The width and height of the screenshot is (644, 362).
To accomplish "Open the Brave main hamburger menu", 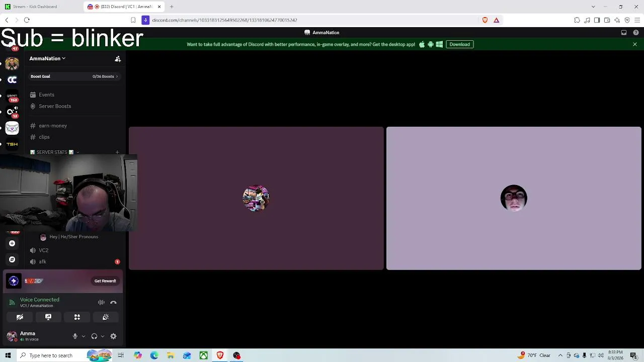I will pos(637,20).
